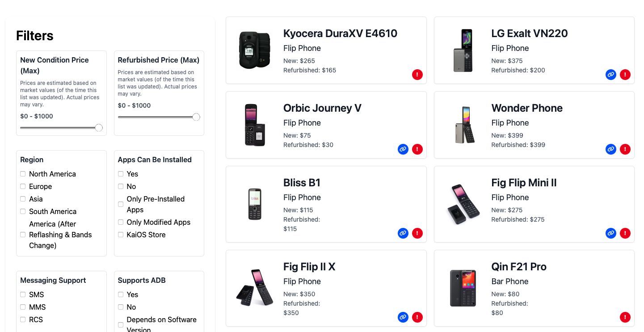The width and height of the screenshot is (644, 332).
Task: Open the blue link icon on LG Exalt VN220
Action: (611, 75)
